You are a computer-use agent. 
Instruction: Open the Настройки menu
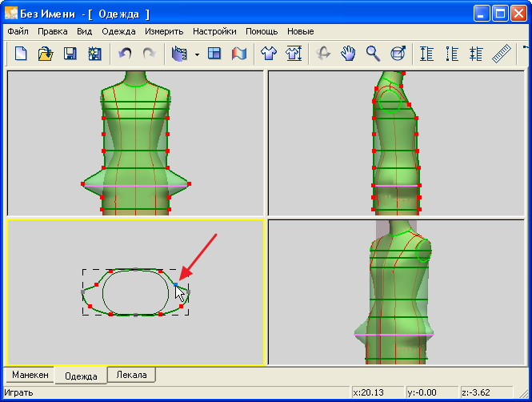pyautogui.click(x=214, y=31)
